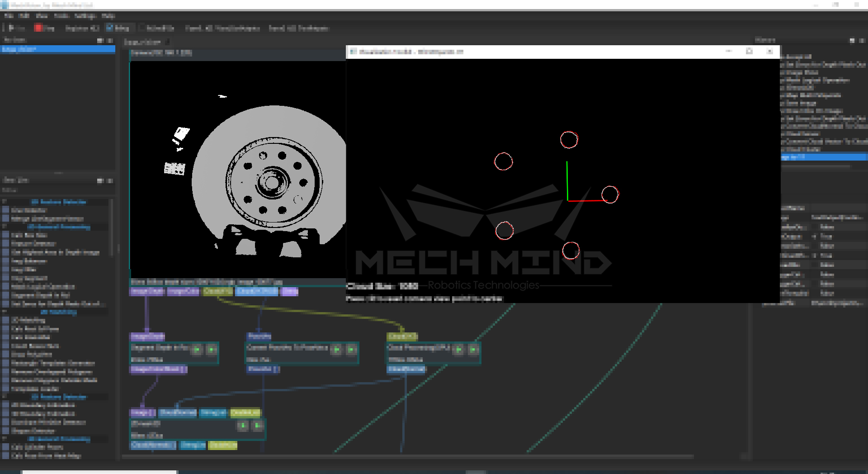Run the Cloud Preprocessing(GPU) node play icon
Viewport: 868px width, 474px height.
458,349
